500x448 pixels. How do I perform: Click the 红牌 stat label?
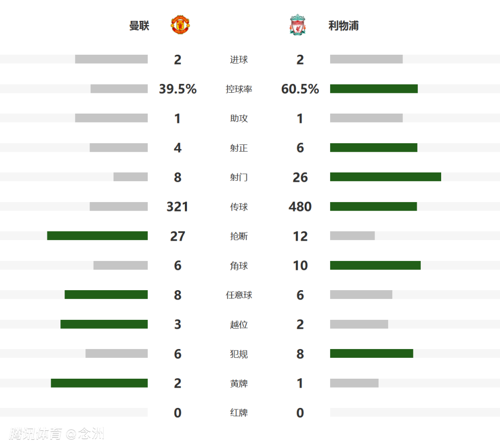click(239, 413)
